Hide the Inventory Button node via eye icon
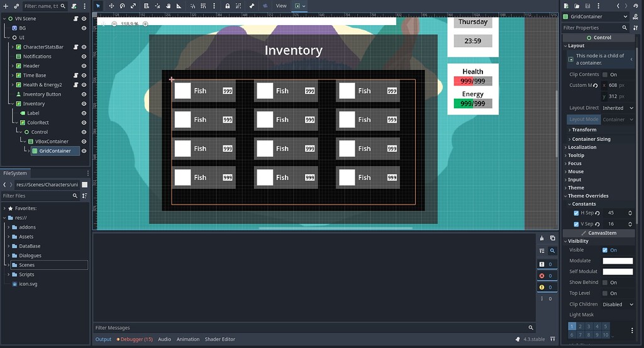The width and height of the screenshot is (644, 348). click(84, 94)
